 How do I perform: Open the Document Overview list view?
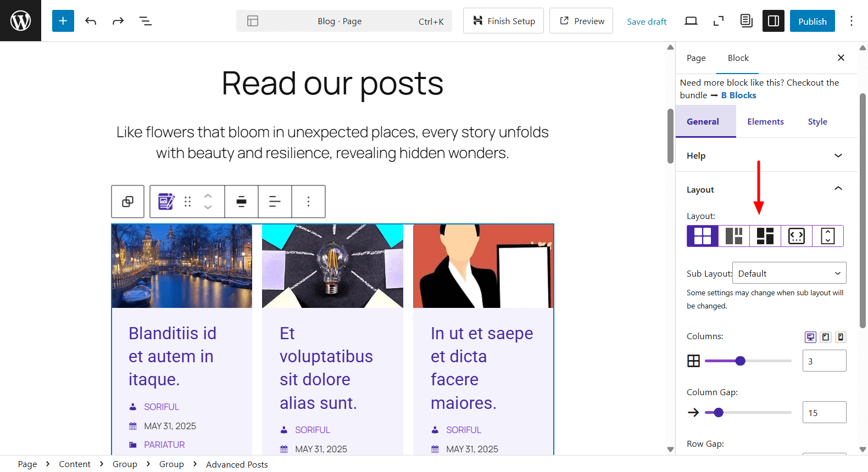146,21
